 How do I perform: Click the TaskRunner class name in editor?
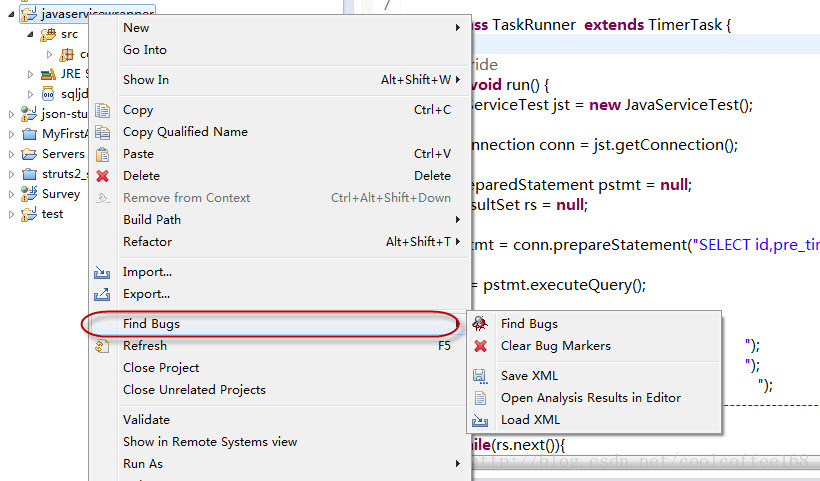coord(533,25)
